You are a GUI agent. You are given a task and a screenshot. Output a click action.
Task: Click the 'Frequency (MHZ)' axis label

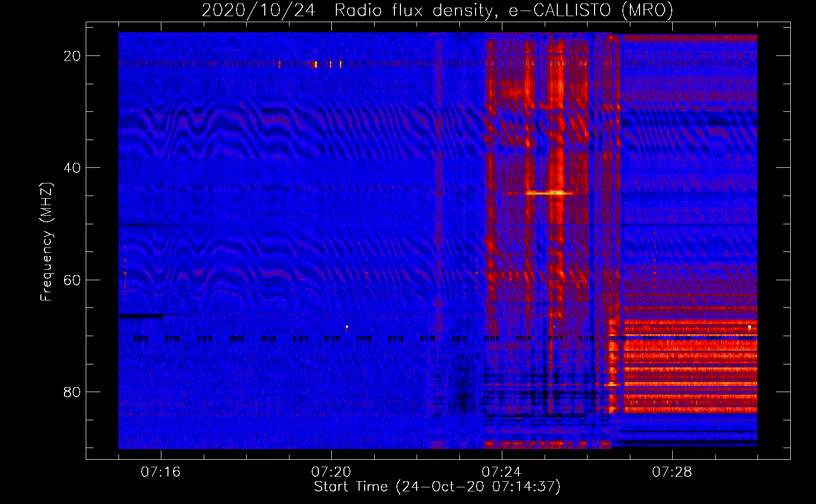tap(46, 242)
